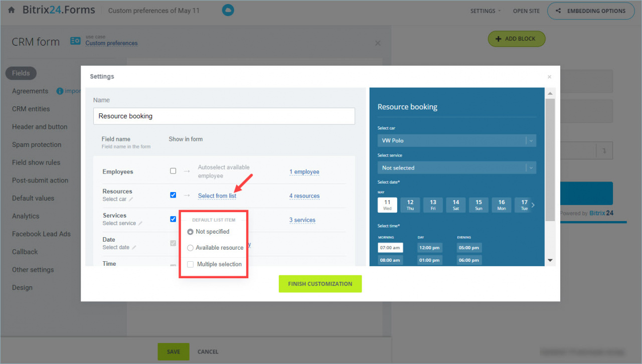This screenshot has width=642, height=364.
Task: Click the ADD BLOCK button
Action: click(x=516, y=39)
